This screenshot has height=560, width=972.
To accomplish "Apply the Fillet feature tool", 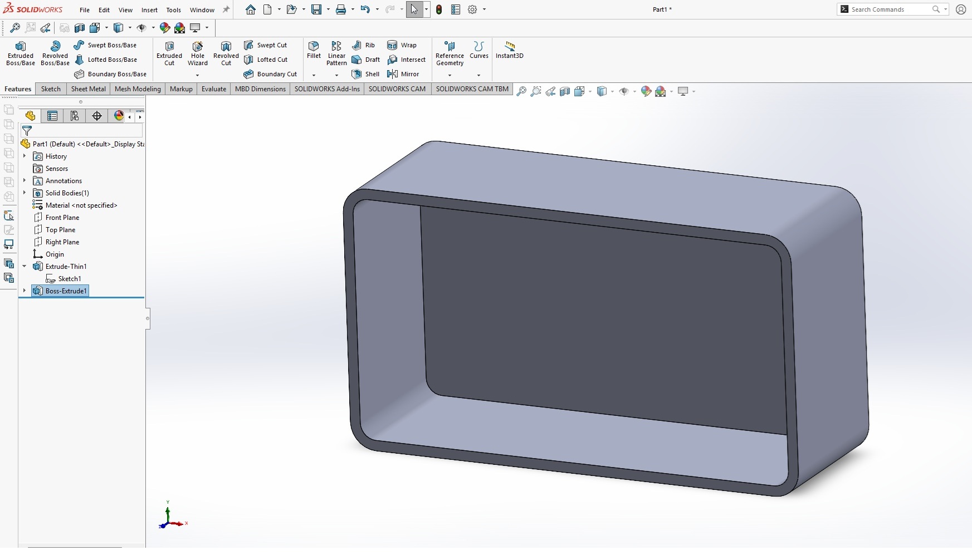I will [x=314, y=49].
